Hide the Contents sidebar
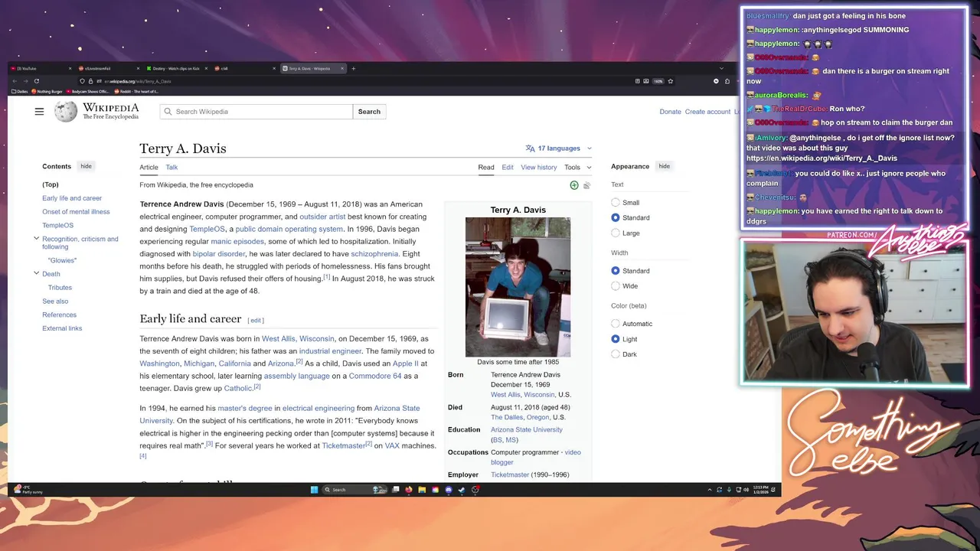 86,166
